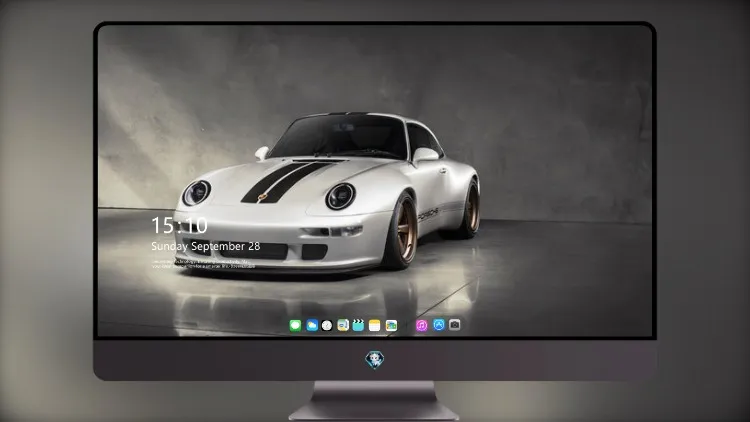Screen dimensions: 750x422
Task: Open the Clock app in the dock
Action: (x=327, y=325)
